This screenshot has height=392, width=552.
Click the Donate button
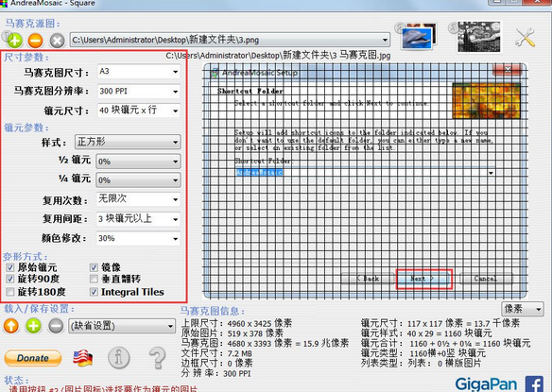[x=33, y=358]
